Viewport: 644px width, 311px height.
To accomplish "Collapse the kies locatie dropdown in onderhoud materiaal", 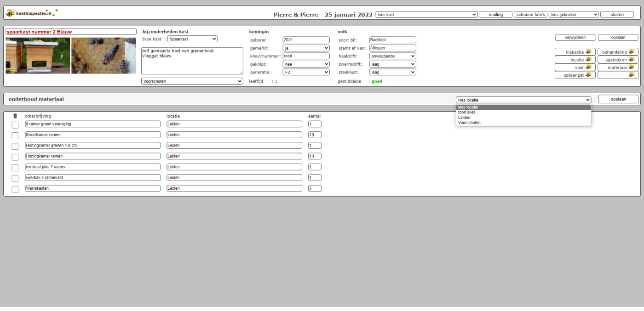I will pos(523,100).
